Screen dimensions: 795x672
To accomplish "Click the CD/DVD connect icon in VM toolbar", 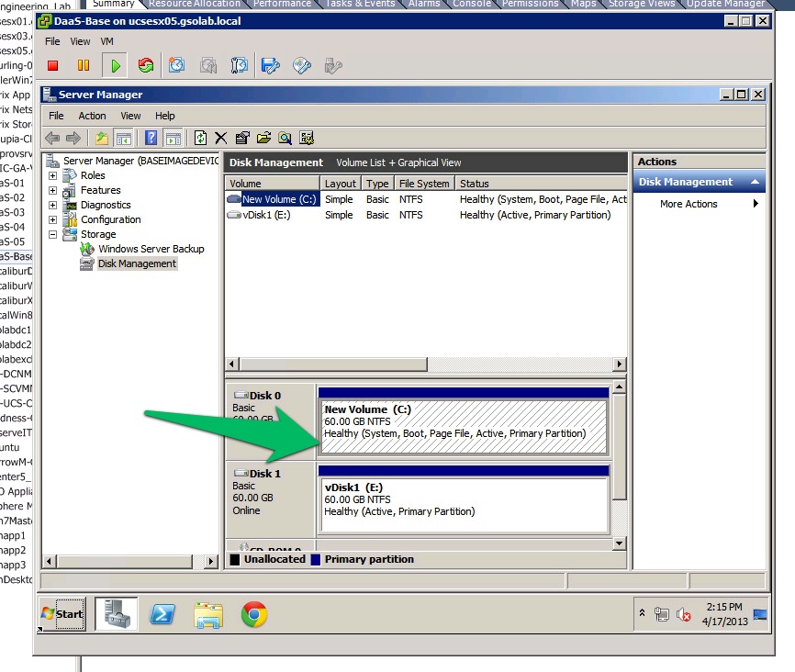I will tap(302, 65).
